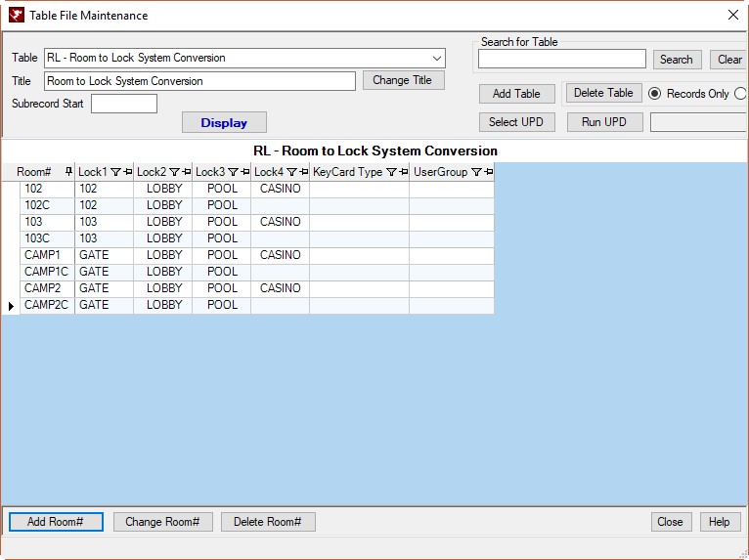
Task: Click the Subrecord Start input field
Action: point(124,104)
